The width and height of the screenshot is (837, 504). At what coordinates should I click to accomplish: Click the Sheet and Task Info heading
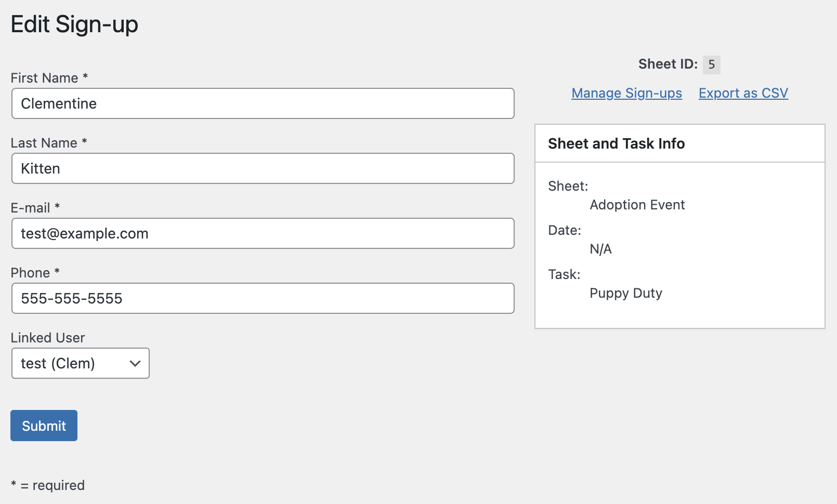click(x=617, y=143)
